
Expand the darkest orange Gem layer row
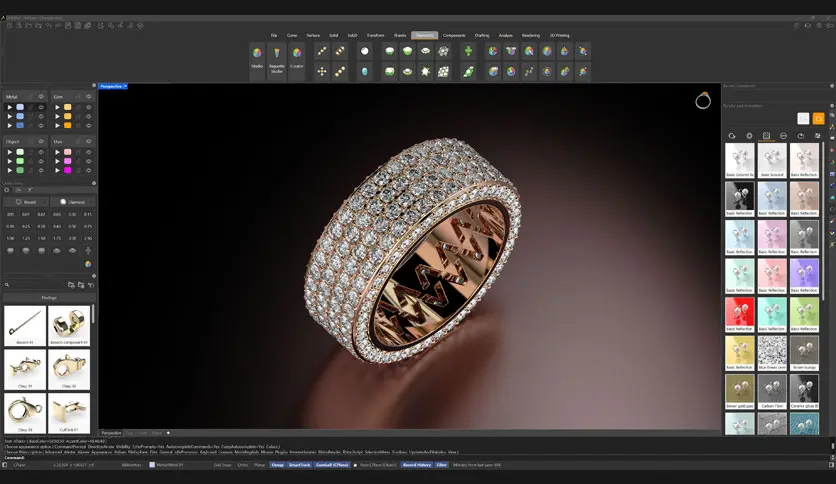(x=57, y=125)
